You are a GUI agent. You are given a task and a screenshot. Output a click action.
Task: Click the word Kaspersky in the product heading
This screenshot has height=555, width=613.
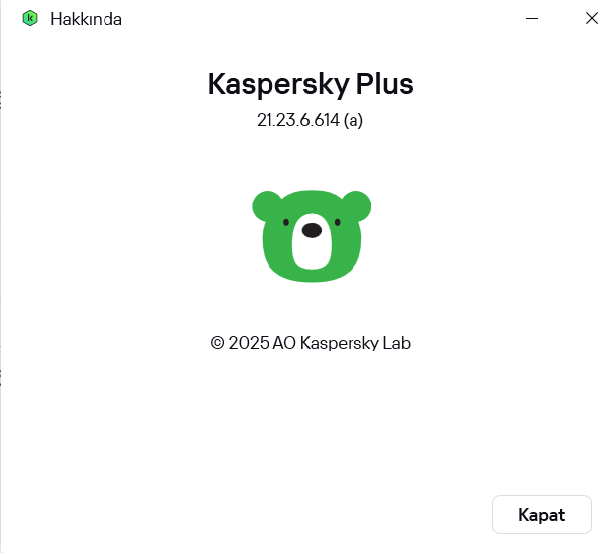278,85
